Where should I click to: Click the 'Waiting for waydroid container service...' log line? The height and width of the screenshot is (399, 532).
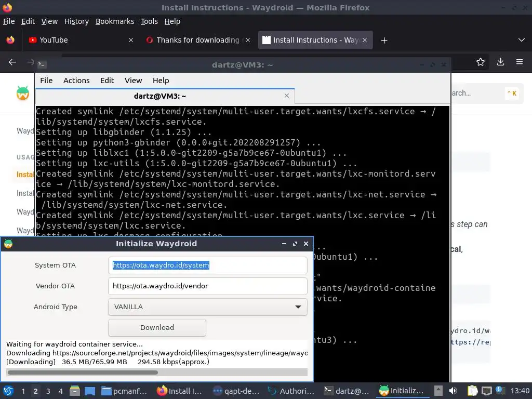click(x=74, y=344)
